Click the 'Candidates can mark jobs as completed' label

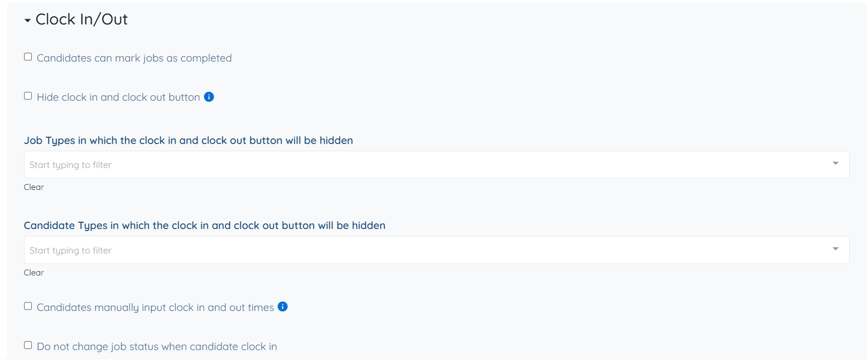(x=134, y=58)
